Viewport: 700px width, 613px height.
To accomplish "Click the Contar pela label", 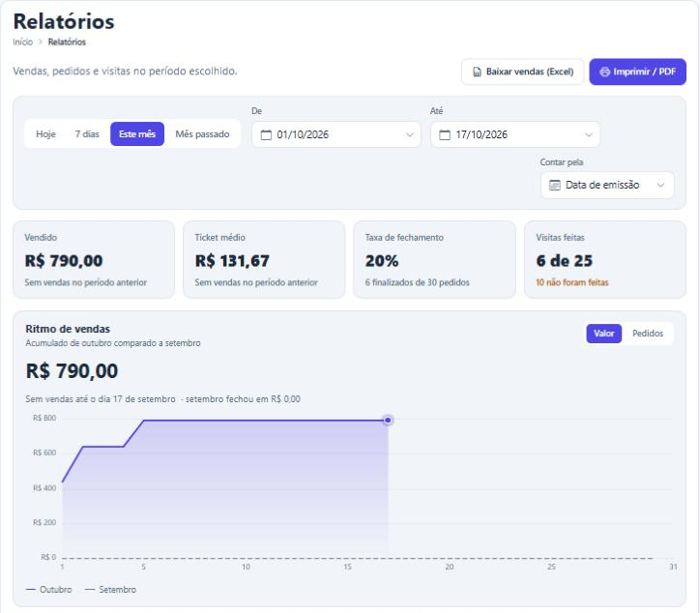I will pos(562,162).
